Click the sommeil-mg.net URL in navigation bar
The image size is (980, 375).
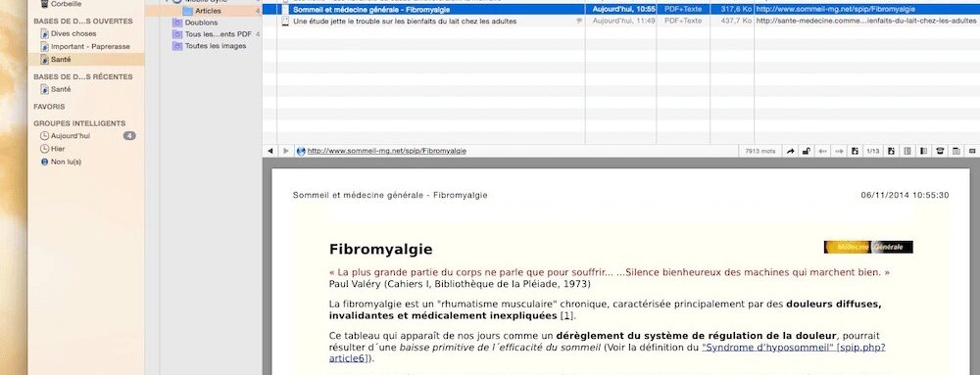coord(387,151)
